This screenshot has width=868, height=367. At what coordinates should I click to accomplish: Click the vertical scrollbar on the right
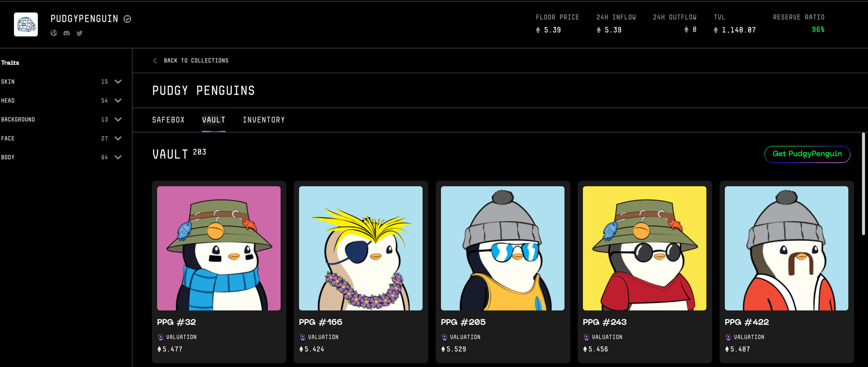pyautogui.click(x=863, y=184)
